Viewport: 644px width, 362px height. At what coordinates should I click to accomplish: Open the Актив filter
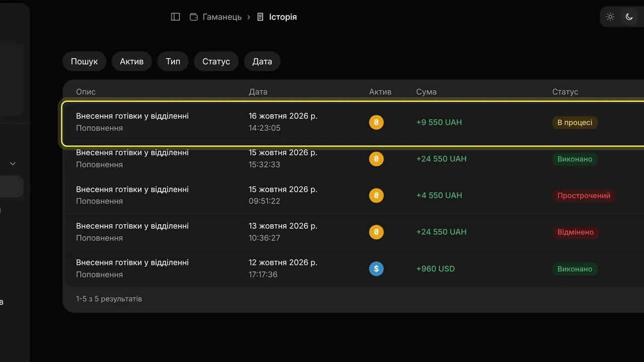132,61
